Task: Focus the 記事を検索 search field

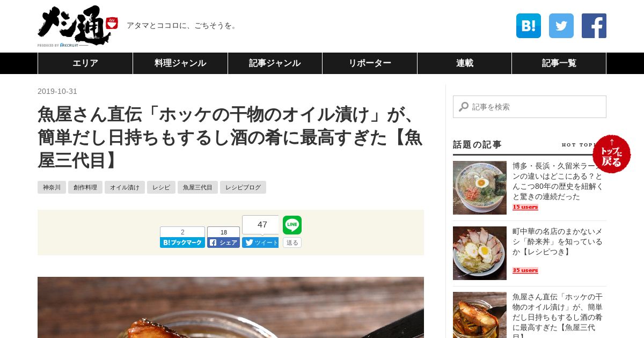Action: [530, 107]
